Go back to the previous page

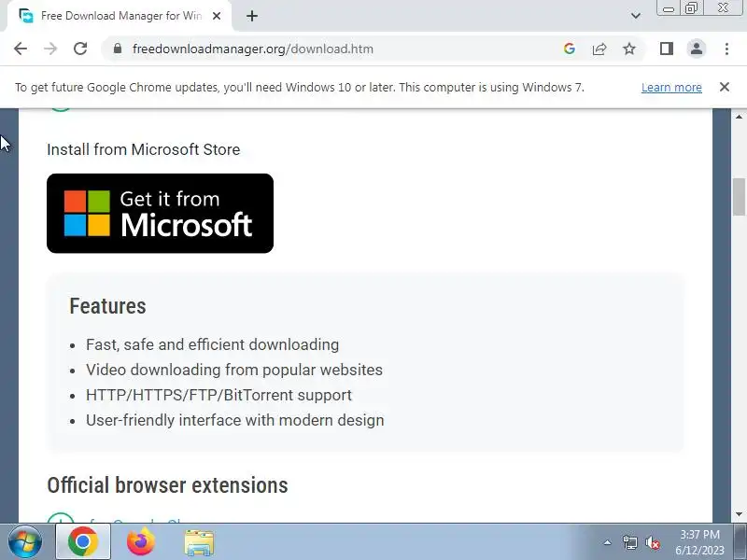21,49
